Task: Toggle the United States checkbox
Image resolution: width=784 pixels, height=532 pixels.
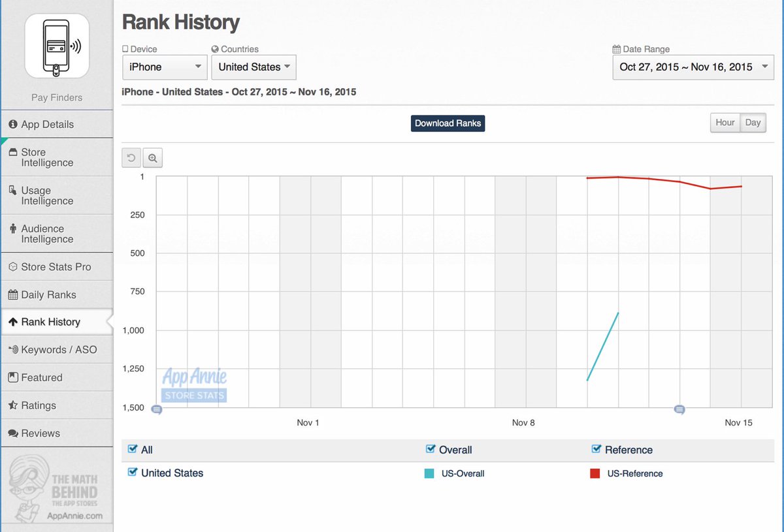Action: 133,472
